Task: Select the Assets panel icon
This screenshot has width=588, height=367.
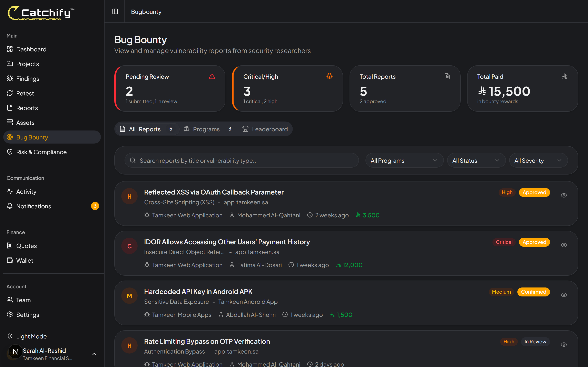Action: pos(10,122)
